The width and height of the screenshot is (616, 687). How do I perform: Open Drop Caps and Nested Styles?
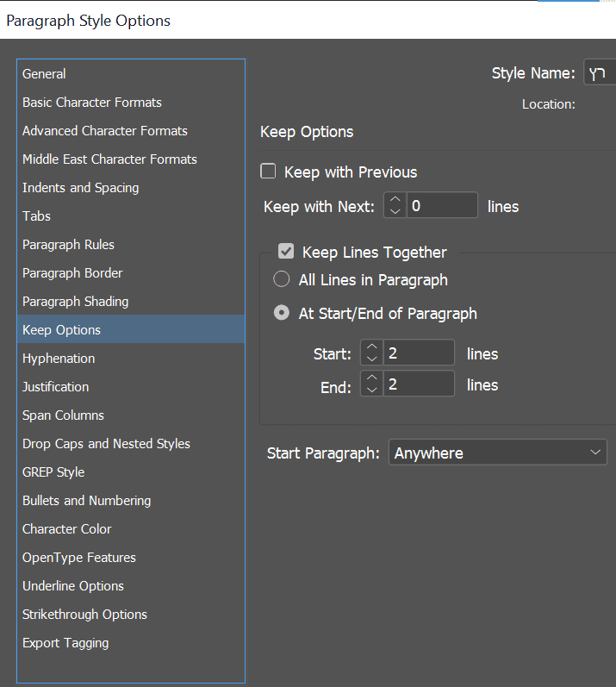coord(106,444)
